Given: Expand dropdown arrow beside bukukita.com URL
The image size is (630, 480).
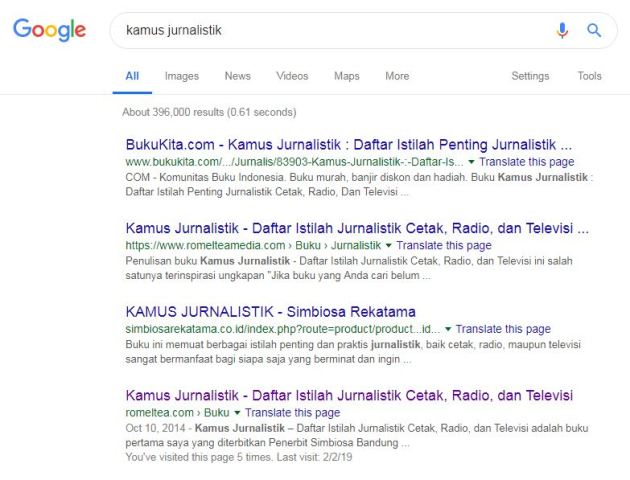Looking at the screenshot, I should pyautogui.click(x=471, y=161).
